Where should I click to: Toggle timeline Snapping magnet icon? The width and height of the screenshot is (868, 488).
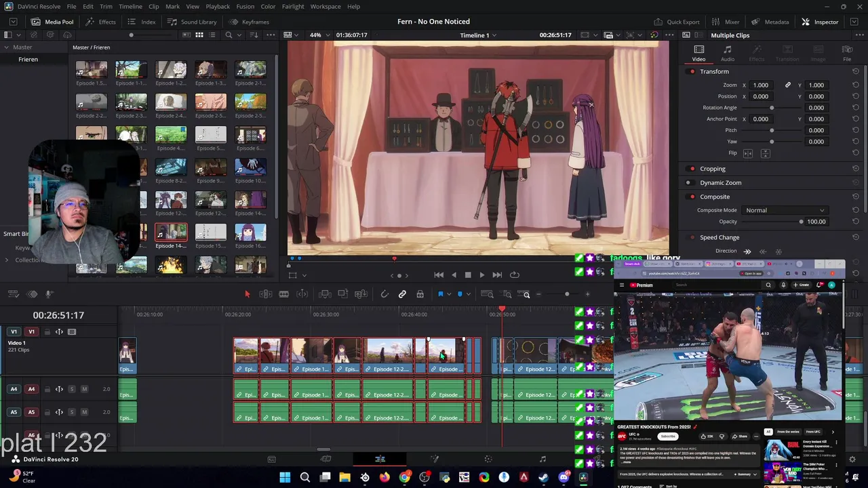tap(384, 294)
